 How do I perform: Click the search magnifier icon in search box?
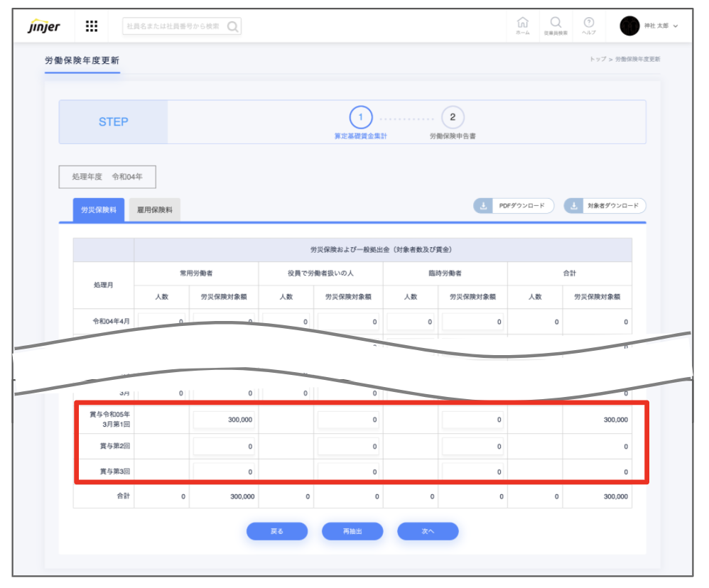(x=232, y=27)
